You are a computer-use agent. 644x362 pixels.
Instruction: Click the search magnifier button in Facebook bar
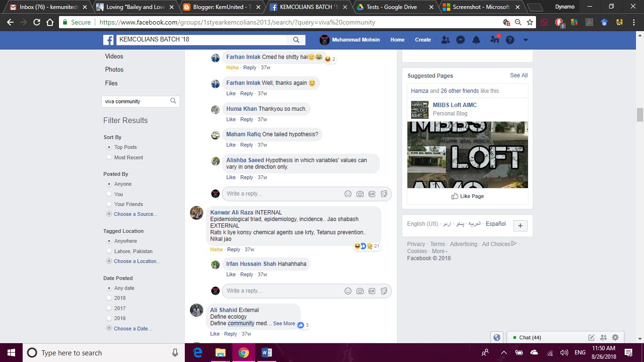(296, 40)
